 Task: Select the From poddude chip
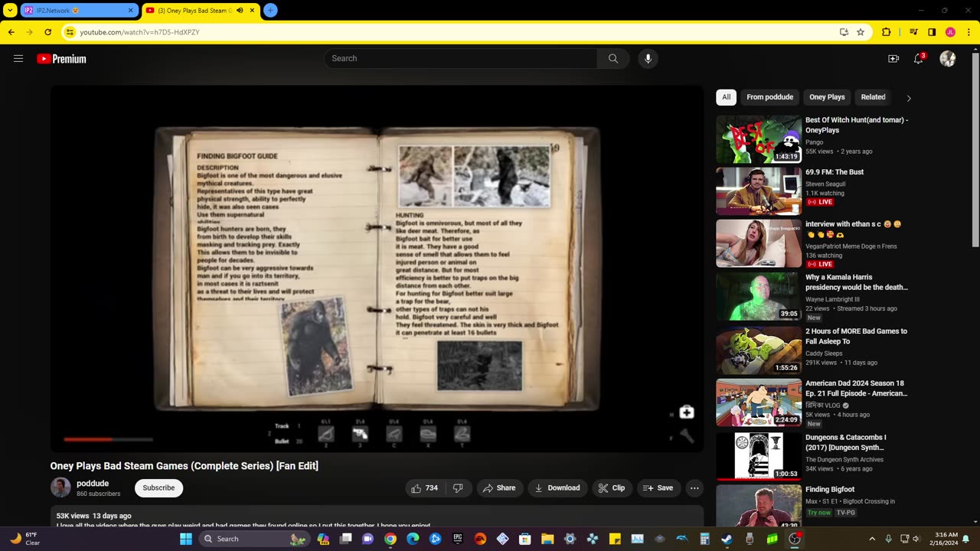[x=769, y=97]
